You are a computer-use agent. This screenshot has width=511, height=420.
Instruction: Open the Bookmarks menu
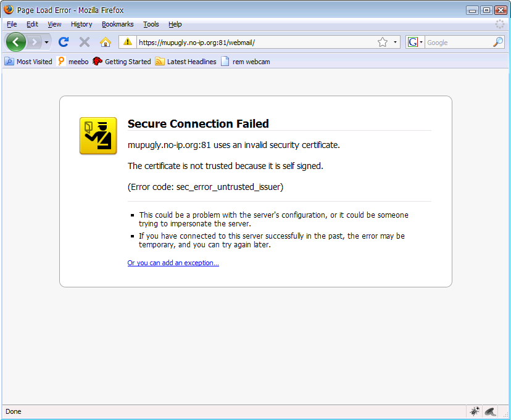point(117,24)
